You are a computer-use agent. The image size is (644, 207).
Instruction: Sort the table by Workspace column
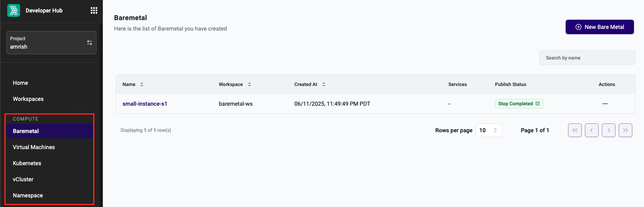pyautogui.click(x=249, y=84)
